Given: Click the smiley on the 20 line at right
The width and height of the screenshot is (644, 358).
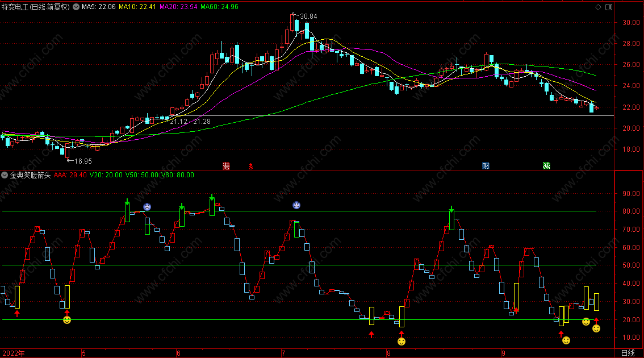Looking at the screenshot, I should click(586, 322).
